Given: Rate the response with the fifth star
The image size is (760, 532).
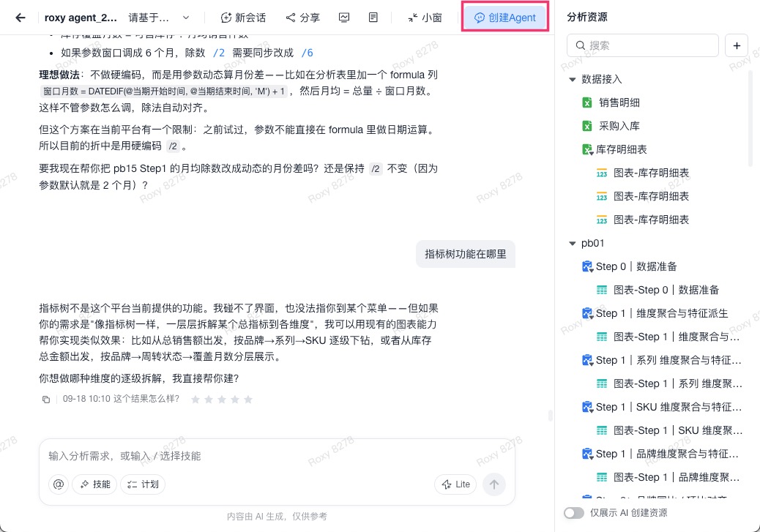Looking at the screenshot, I should click(x=248, y=400).
